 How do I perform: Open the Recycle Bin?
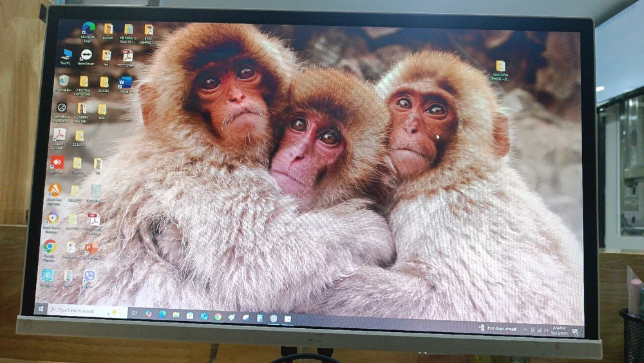point(64,81)
